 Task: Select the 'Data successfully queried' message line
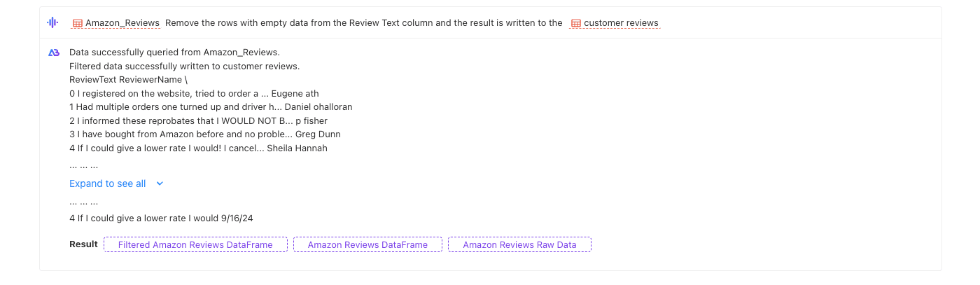tap(174, 53)
